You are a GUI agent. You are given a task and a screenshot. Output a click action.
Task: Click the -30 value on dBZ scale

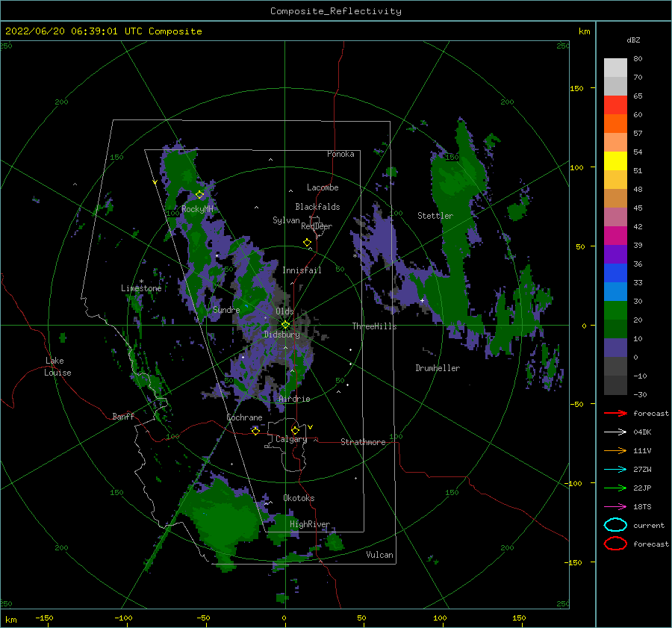click(x=640, y=394)
